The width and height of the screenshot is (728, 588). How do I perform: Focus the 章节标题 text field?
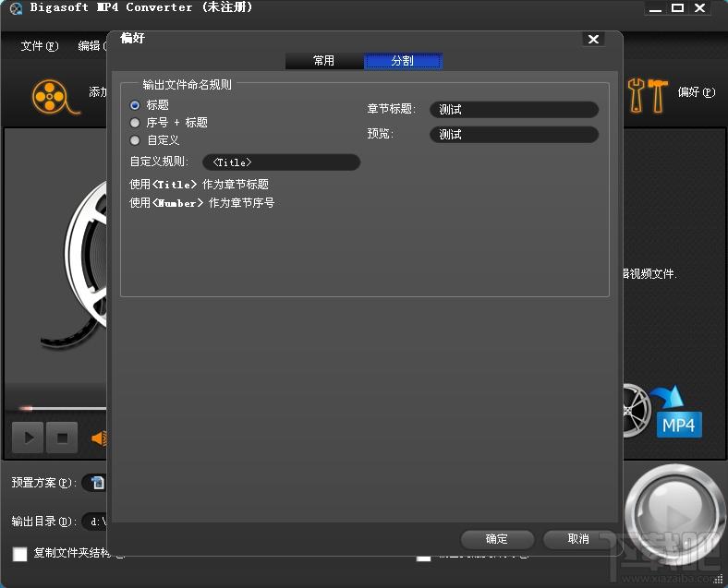514,110
